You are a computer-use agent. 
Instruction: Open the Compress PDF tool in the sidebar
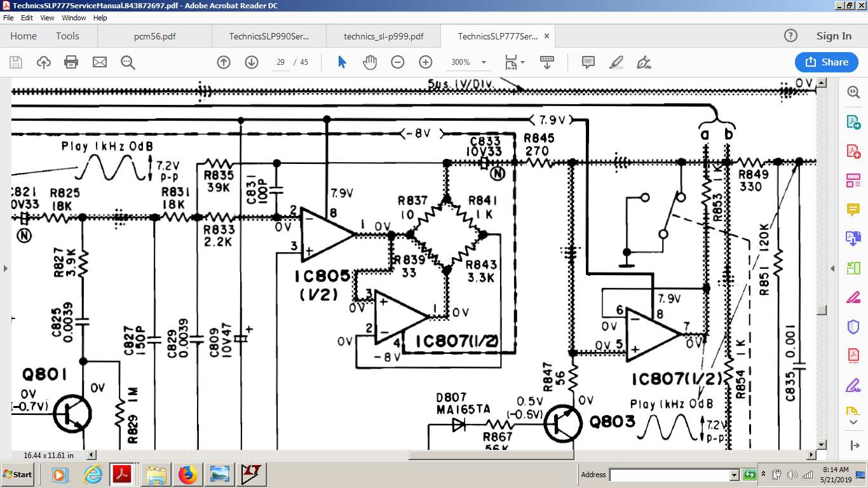click(853, 356)
